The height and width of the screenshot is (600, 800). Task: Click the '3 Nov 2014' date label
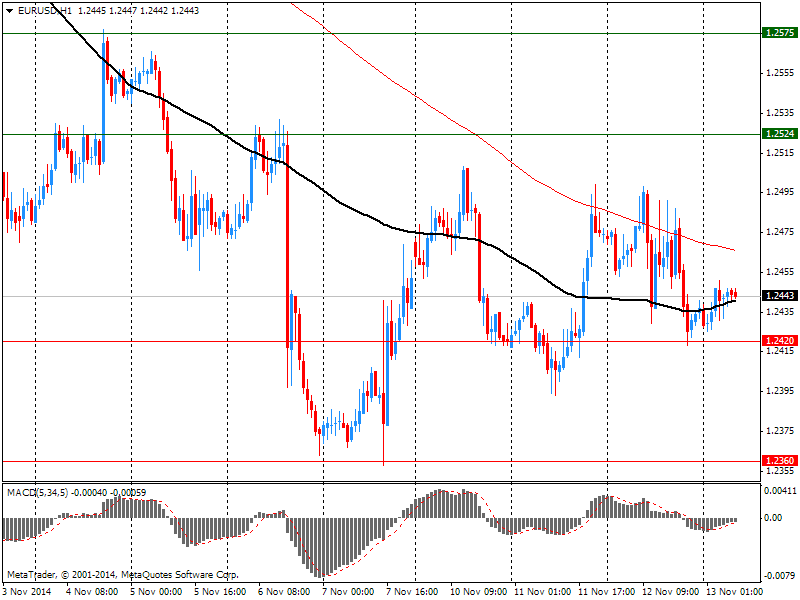pos(28,591)
